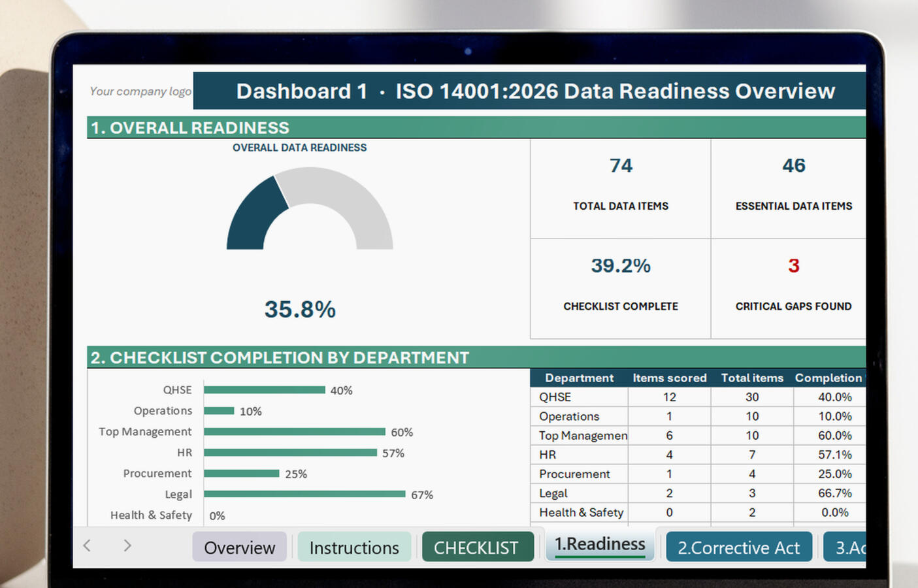Click the items scored cell showing 12
Viewport: 918px width, 588px height.
[x=670, y=397]
